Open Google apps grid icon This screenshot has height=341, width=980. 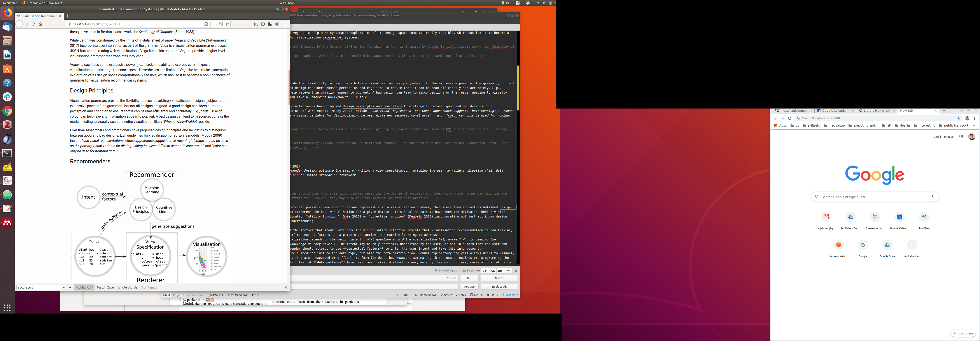coord(961,137)
